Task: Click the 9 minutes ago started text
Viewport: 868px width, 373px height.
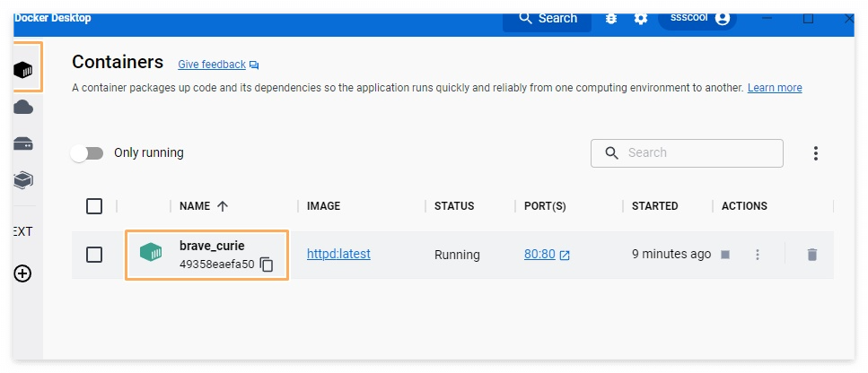Action: tap(671, 254)
